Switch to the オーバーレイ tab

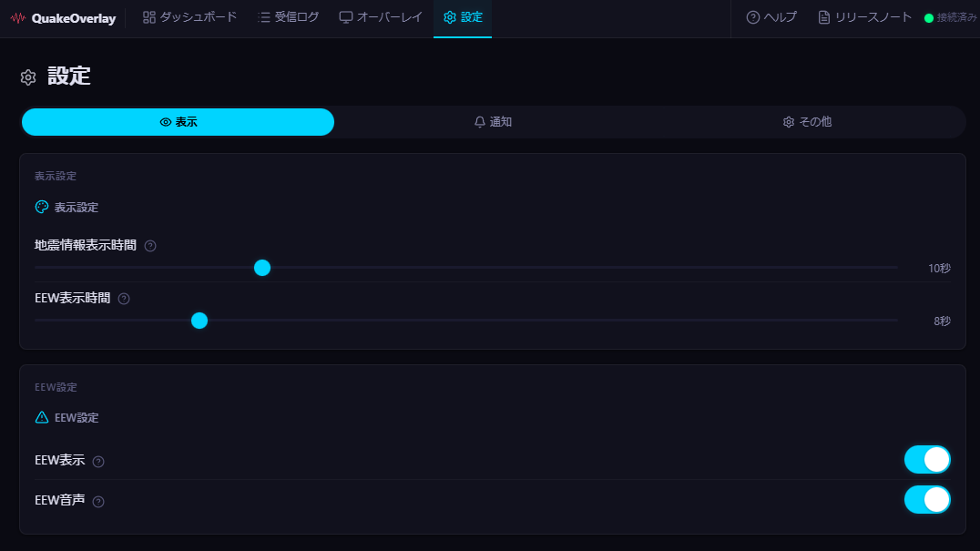(381, 17)
